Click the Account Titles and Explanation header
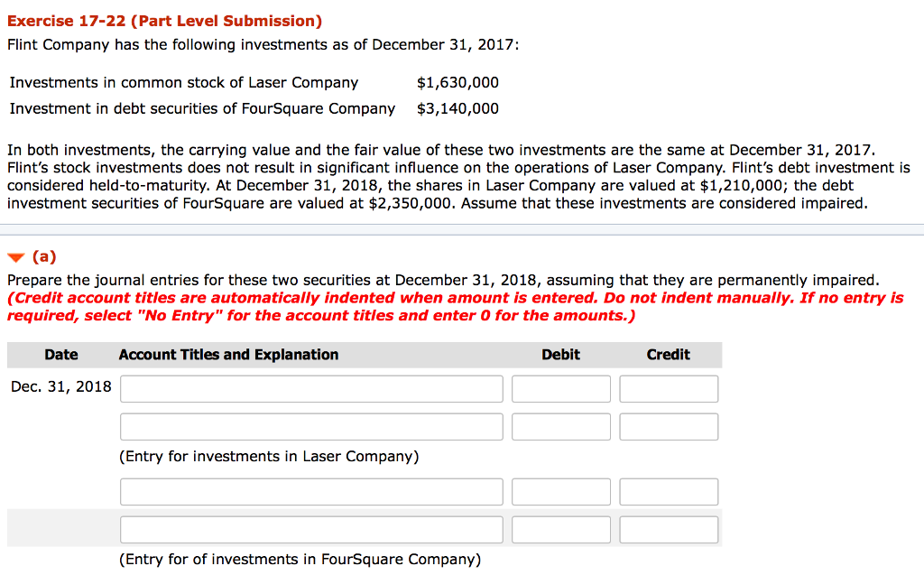The height and width of the screenshot is (575, 924). tap(228, 355)
